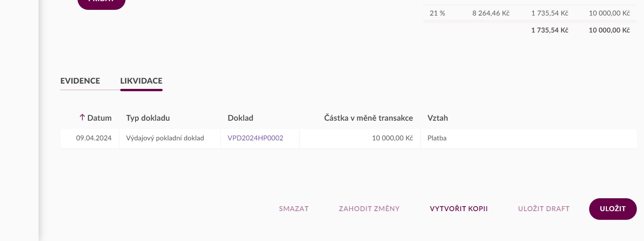Click the 10 000,00 Kč payment amount cell
Image resolution: width=644 pixels, height=241 pixels.
(x=360, y=138)
